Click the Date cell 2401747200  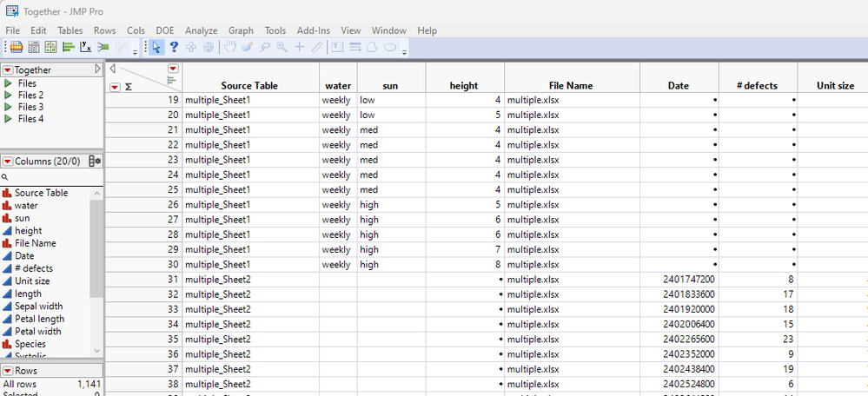[679, 280]
